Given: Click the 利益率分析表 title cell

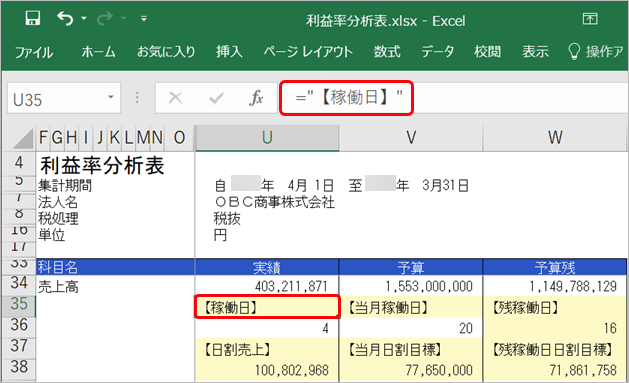Looking at the screenshot, I should (103, 165).
